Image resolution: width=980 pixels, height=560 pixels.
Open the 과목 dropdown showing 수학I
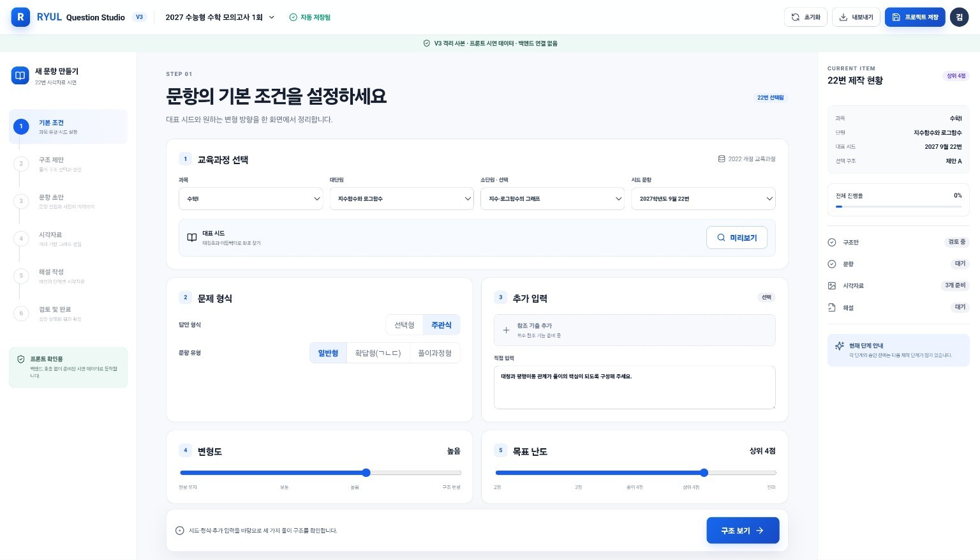coord(251,199)
